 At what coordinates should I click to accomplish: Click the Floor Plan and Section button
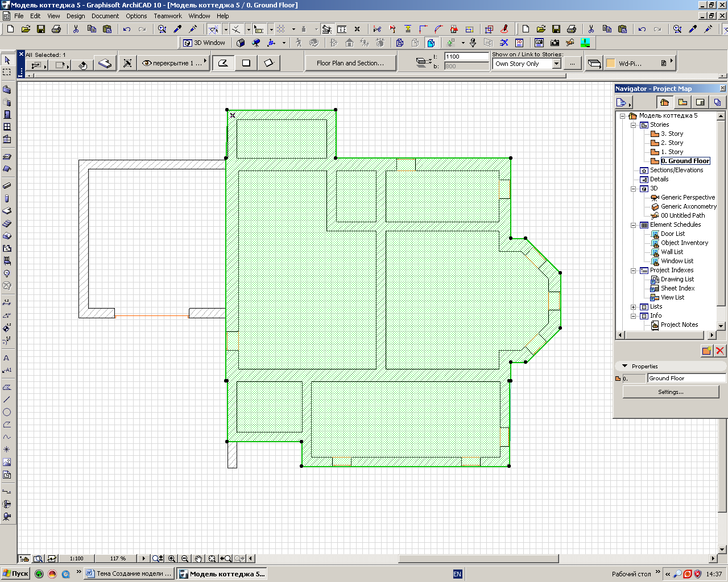coord(350,63)
